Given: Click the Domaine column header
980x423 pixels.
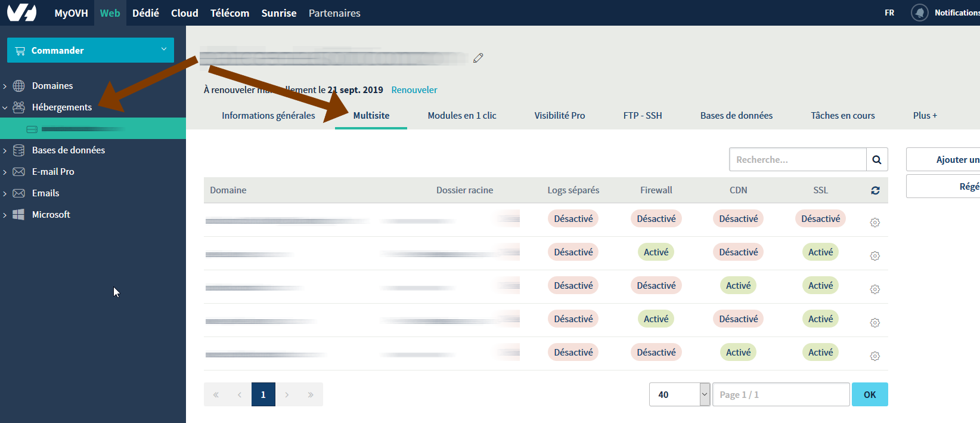Looking at the screenshot, I should tap(228, 190).
